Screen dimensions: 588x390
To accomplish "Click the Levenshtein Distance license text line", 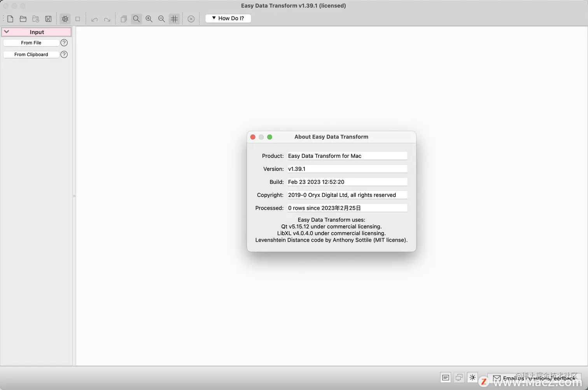I will click(x=331, y=240).
